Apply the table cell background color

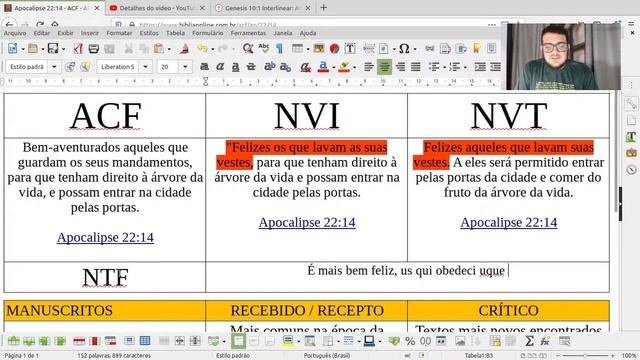coord(288,340)
